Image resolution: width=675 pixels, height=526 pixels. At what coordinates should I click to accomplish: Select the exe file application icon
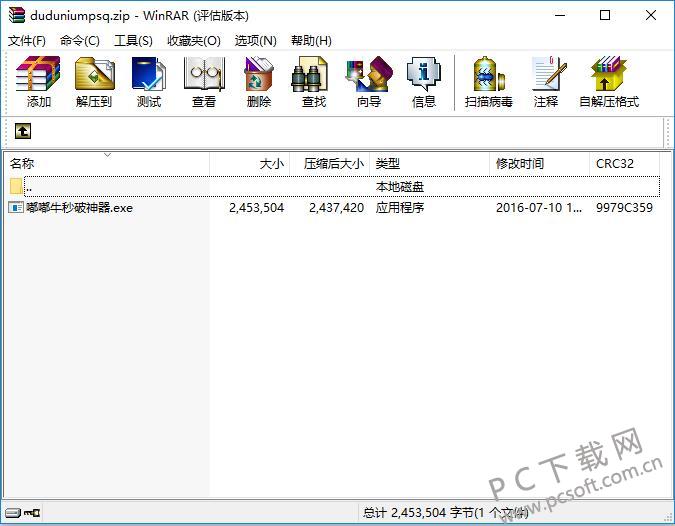16,207
